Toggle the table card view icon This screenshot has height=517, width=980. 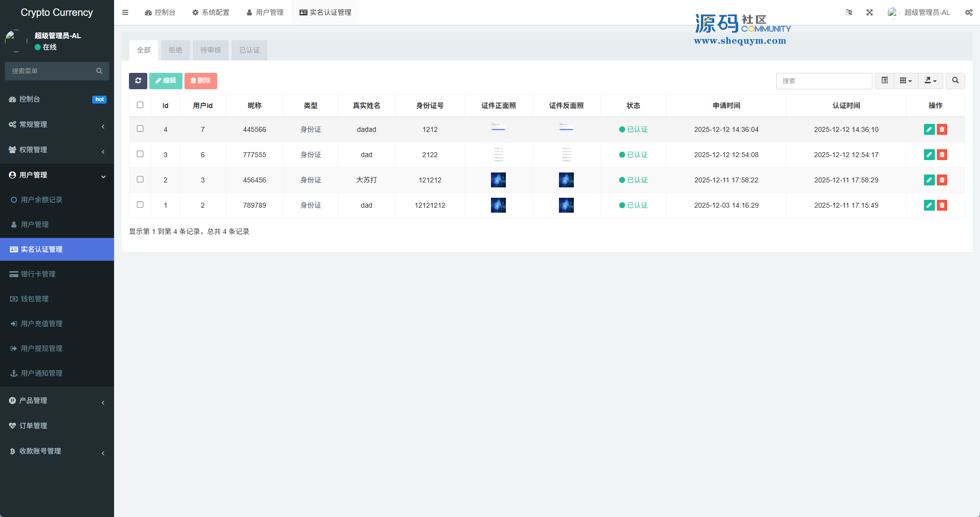click(x=884, y=81)
